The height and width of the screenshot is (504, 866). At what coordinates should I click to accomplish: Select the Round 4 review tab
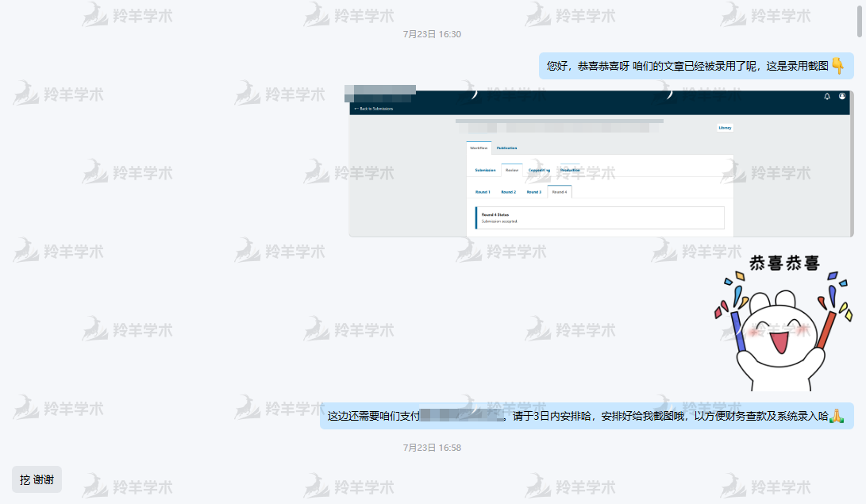click(x=560, y=192)
